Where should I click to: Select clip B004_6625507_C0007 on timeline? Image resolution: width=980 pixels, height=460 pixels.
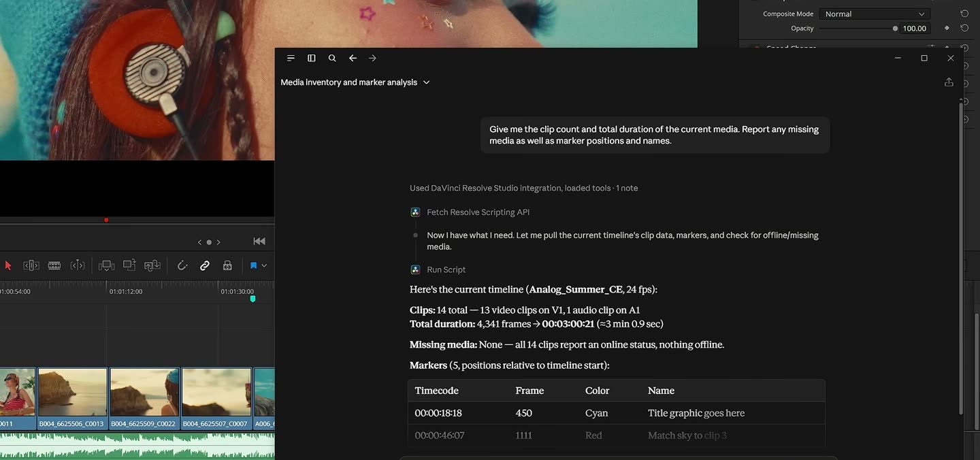tap(216, 399)
